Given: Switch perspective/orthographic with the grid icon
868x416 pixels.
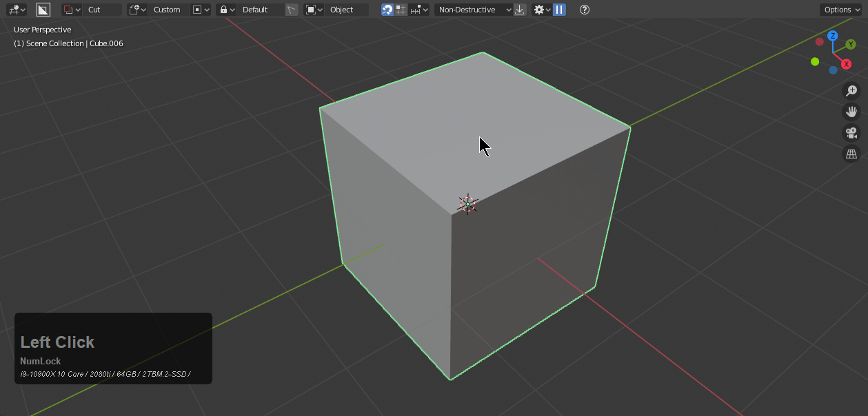Looking at the screenshot, I should tap(851, 154).
